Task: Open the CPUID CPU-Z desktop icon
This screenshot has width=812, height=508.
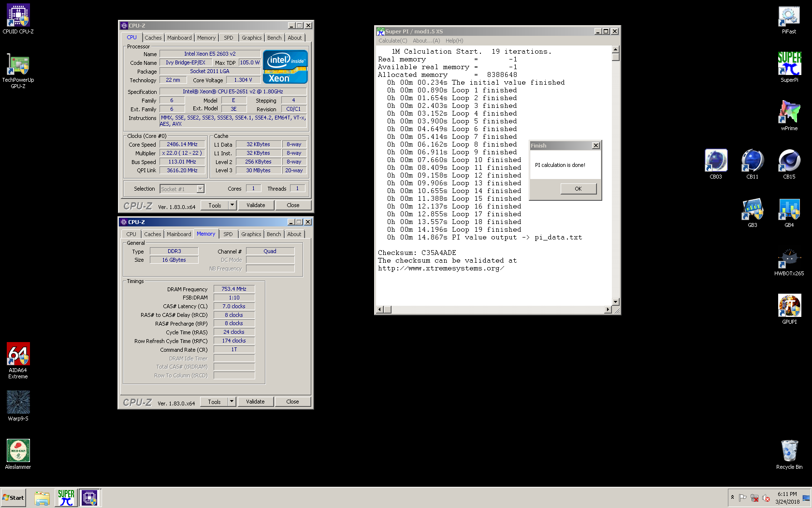Action: click(x=18, y=19)
